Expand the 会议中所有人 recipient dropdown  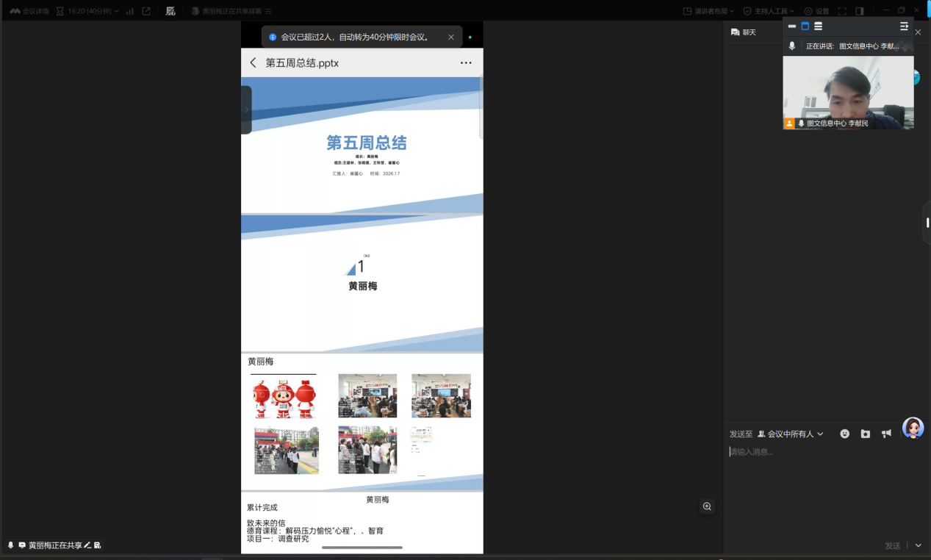click(x=791, y=434)
